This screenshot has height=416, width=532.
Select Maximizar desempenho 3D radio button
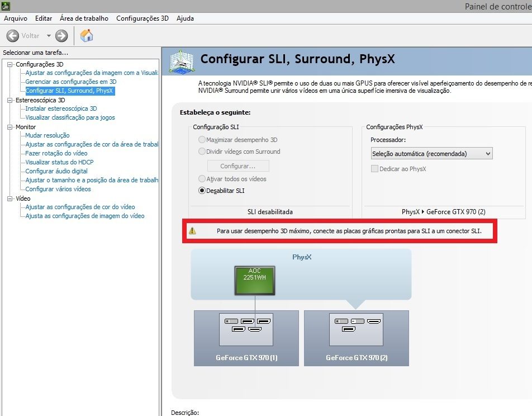202,140
